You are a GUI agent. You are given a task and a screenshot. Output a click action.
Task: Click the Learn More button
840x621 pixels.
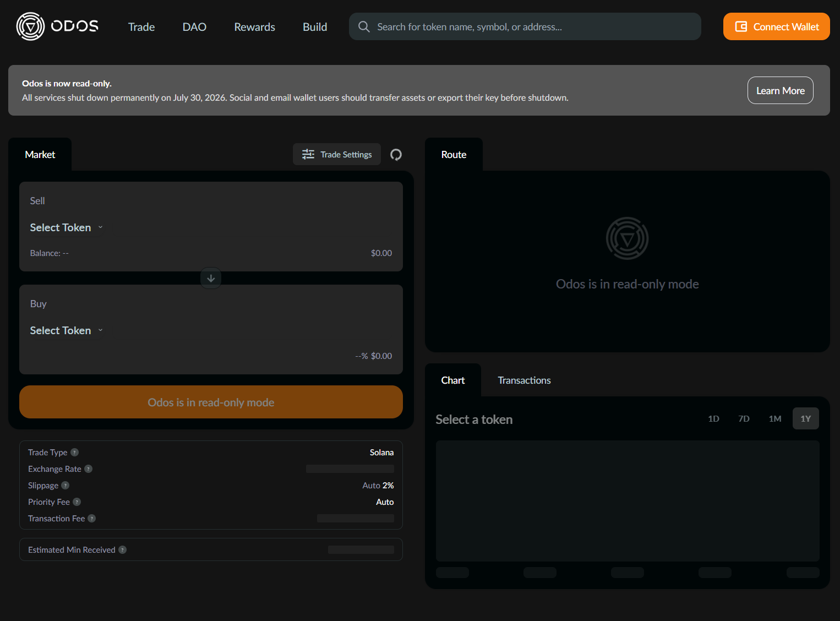coord(780,90)
